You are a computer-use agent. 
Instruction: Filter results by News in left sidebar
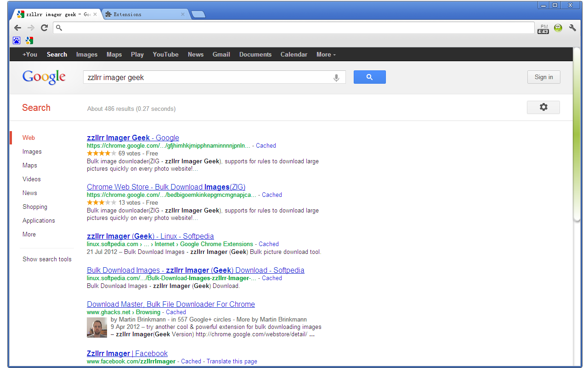30,193
